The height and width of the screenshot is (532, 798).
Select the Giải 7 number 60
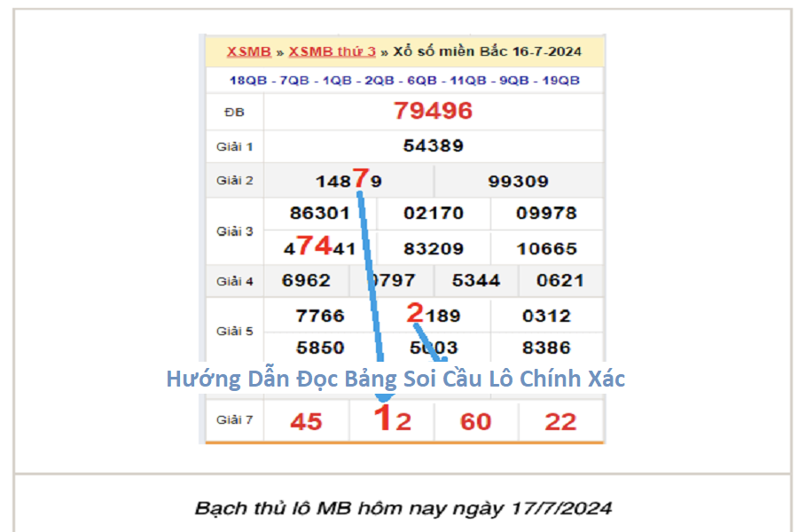coord(476,421)
